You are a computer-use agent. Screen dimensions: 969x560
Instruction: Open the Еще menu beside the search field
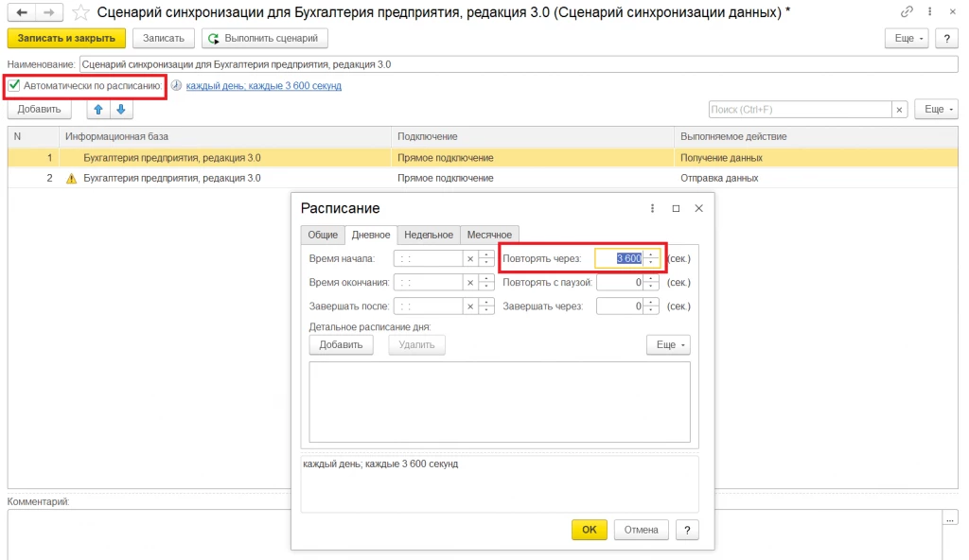pos(936,110)
